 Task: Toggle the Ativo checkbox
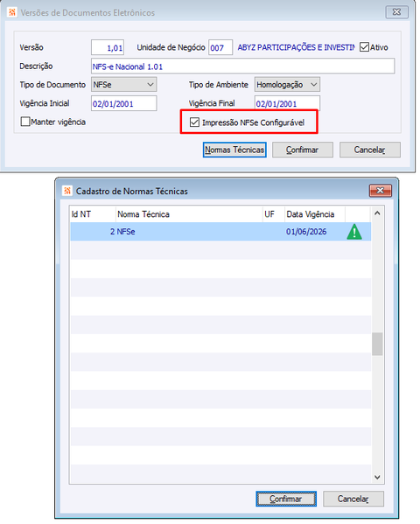pos(364,47)
